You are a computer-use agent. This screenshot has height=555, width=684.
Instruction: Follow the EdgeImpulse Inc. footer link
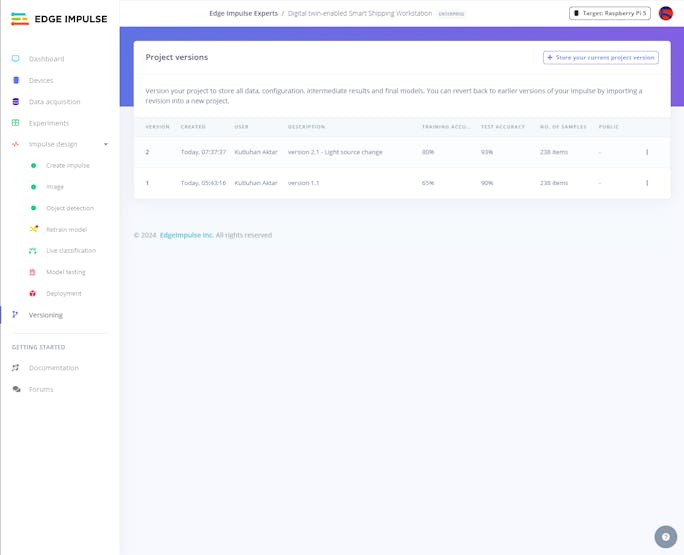click(x=186, y=235)
